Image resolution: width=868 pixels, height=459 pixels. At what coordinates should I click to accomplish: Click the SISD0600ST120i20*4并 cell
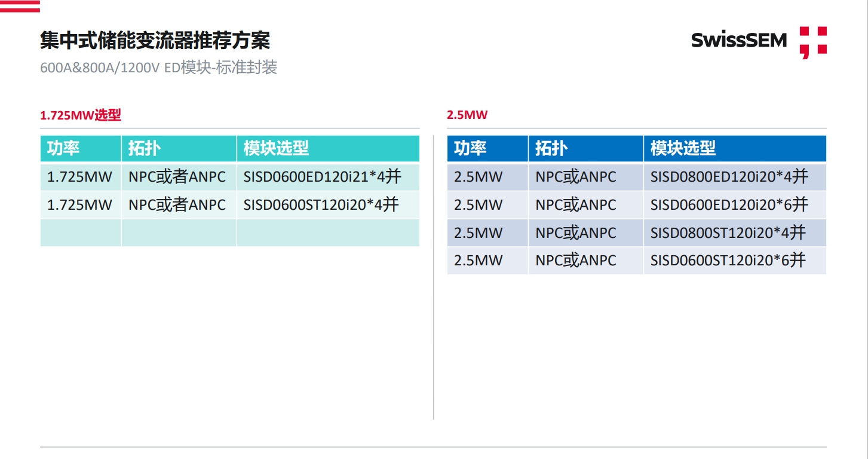321,205
